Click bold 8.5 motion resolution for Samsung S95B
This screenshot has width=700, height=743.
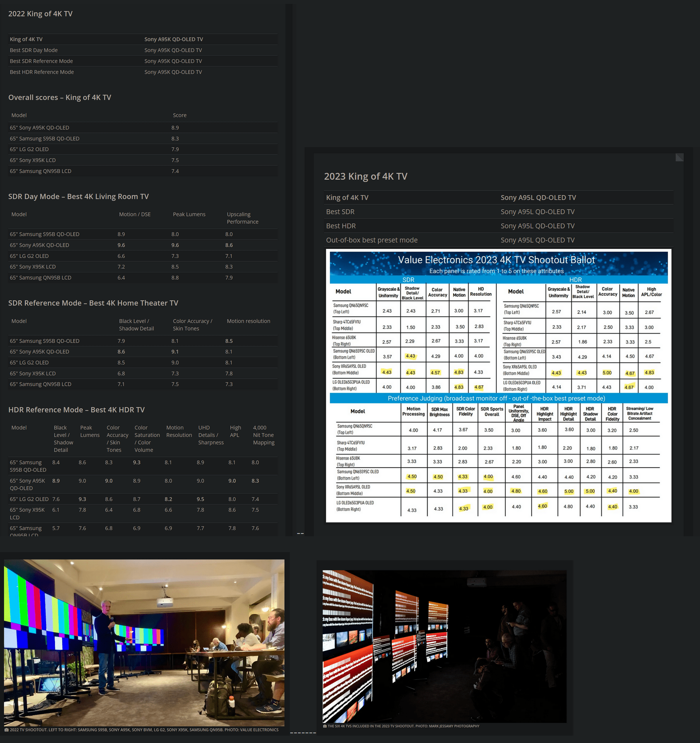point(229,341)
